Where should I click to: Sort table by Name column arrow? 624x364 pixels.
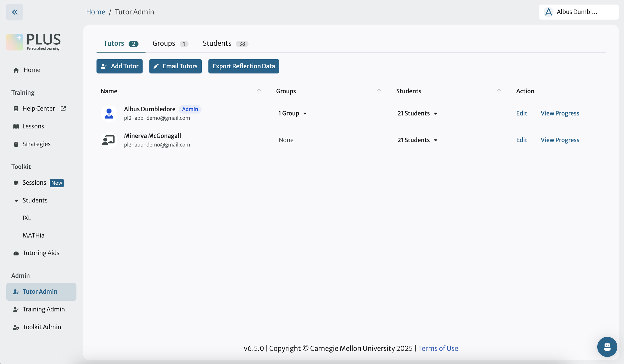(259, 91)
